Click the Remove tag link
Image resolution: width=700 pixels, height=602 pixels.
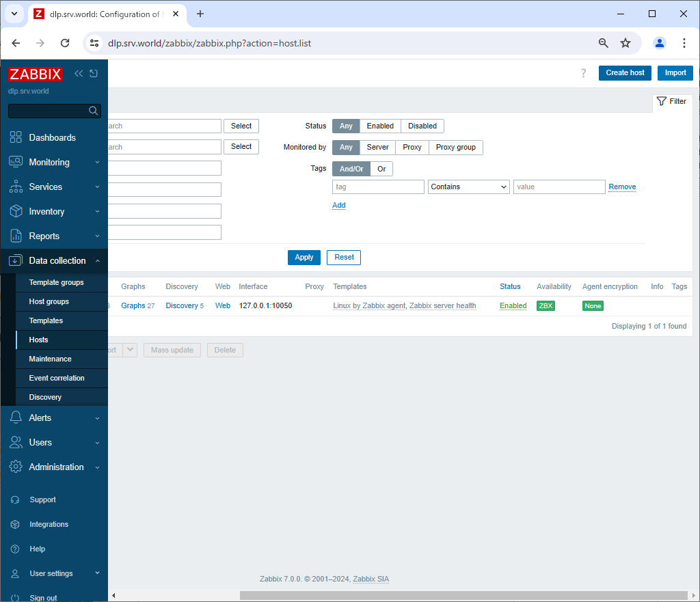coord(622,187)
